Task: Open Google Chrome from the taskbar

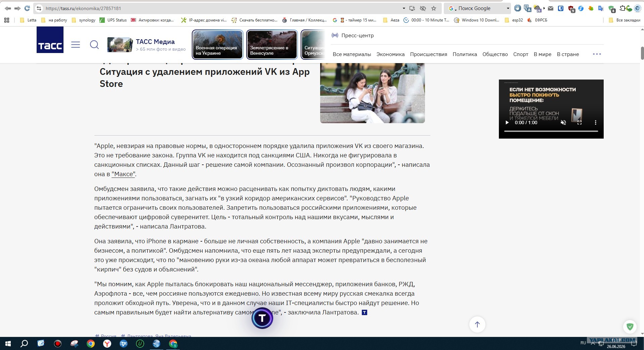Action: pos(91,344)
